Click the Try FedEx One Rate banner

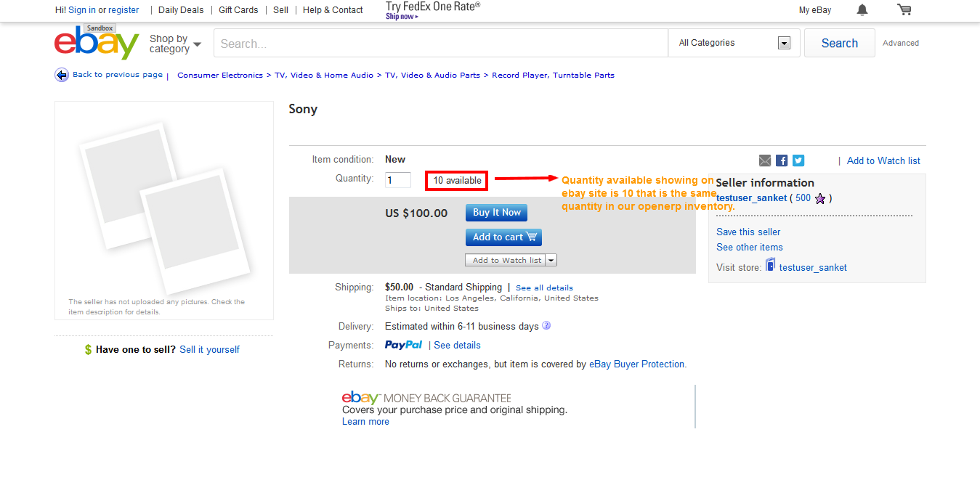pyautogui.click(x=433, y=10)
